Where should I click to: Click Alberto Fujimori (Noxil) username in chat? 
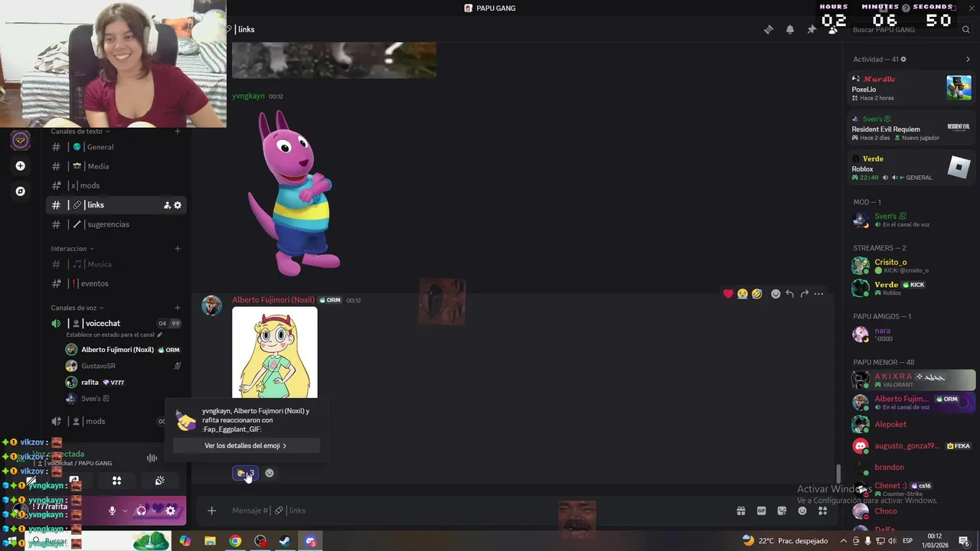[273, 300]
